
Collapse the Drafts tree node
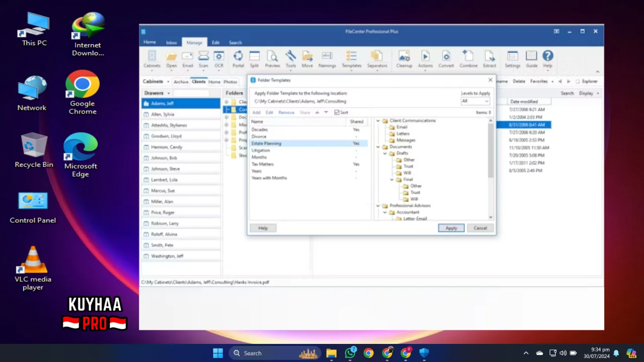pyautogui.click(x=385, y=153)
